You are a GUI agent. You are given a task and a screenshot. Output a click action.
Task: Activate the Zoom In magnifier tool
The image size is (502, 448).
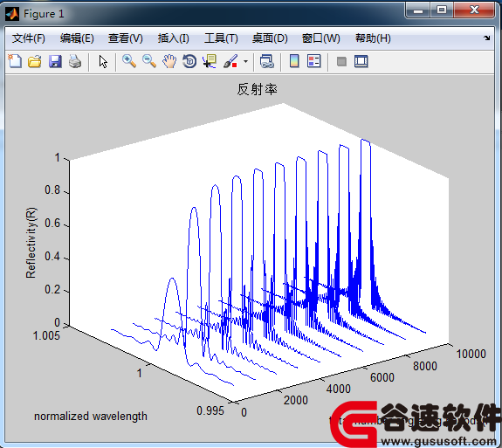[129, 61]
